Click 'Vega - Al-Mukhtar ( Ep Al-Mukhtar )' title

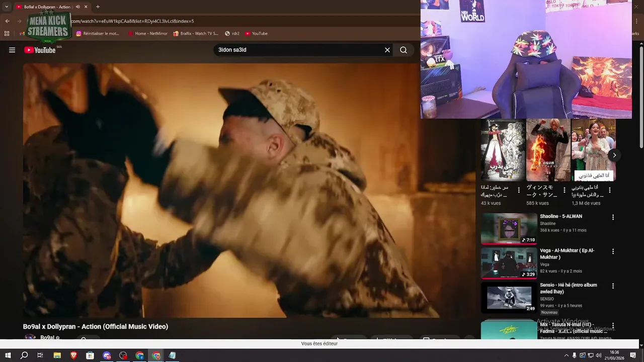(567, 254)
